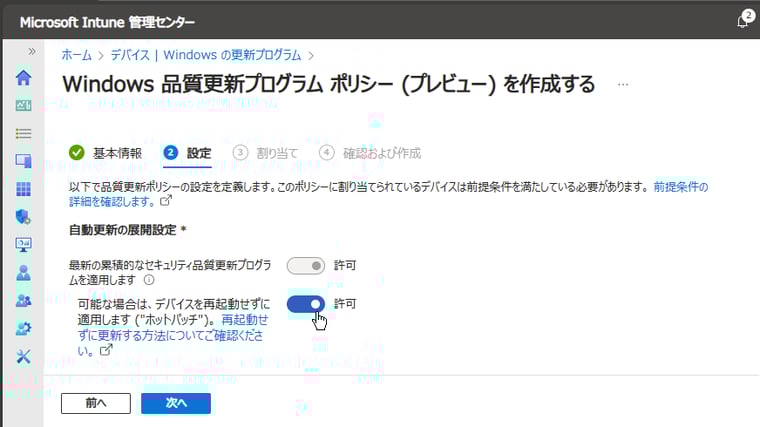Click the Microsoft Intune 管理センター title
The width and height of the screenshot is (760, 427).
tap(107, 22)
